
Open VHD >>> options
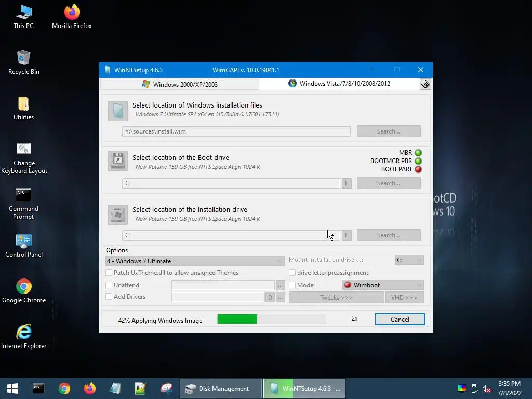pyautogui.click(x=404, y=298)
